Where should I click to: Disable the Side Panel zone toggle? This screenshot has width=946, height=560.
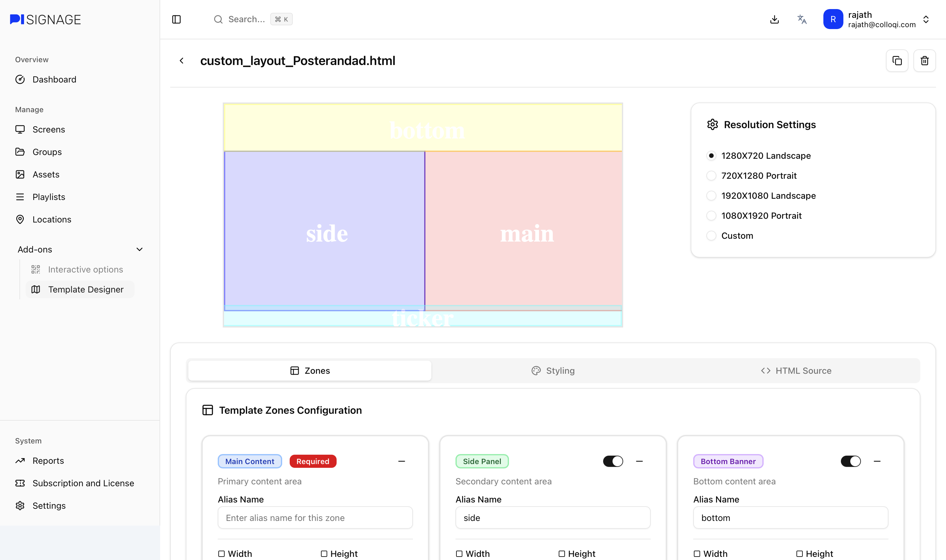point(613,461)
